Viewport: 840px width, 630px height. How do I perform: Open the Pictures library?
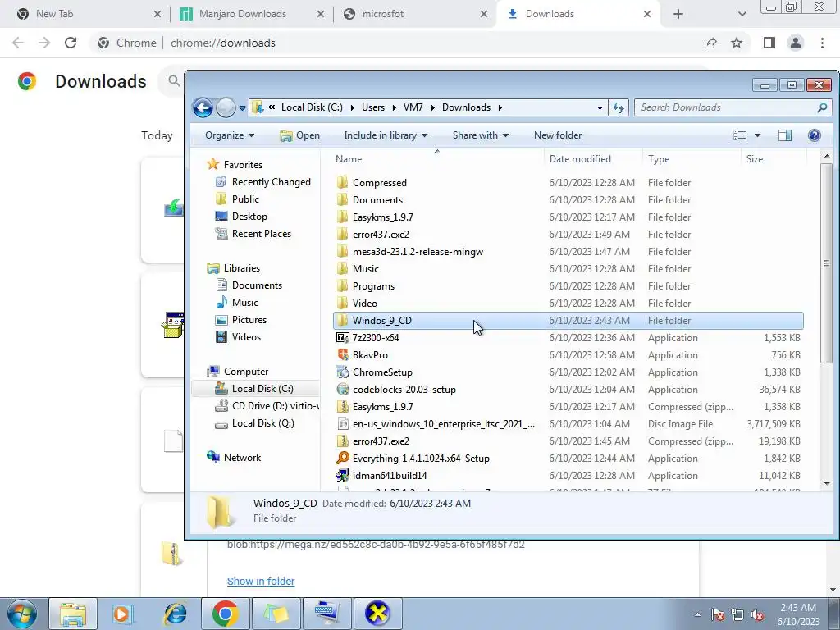click(249, 320)
